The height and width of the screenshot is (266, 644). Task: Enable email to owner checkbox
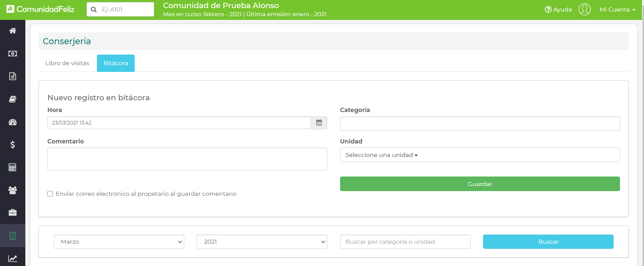(x=50, y=194)
